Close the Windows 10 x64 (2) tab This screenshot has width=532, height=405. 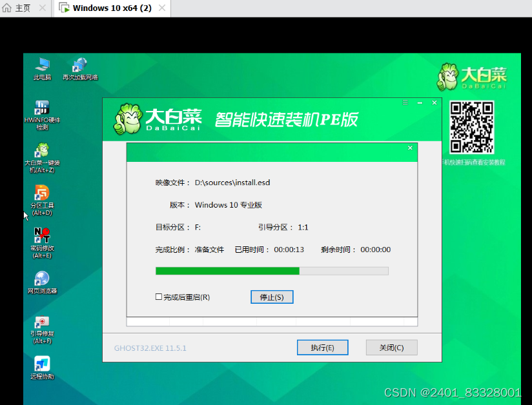[x=162, y=8]
